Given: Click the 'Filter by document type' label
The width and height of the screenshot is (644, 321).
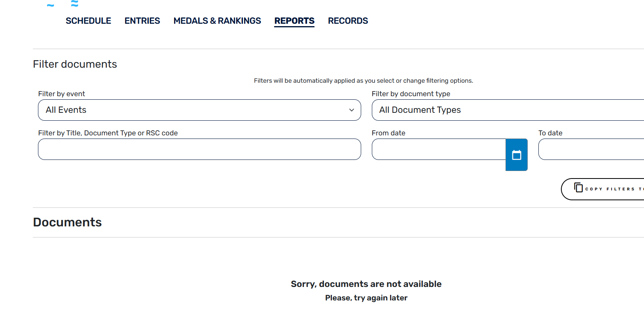Looking at the screenshot, I should [x=411, y=94].
